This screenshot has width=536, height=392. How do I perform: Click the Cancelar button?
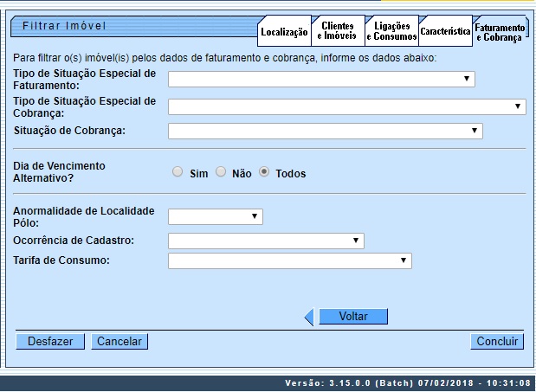(119, 342)
